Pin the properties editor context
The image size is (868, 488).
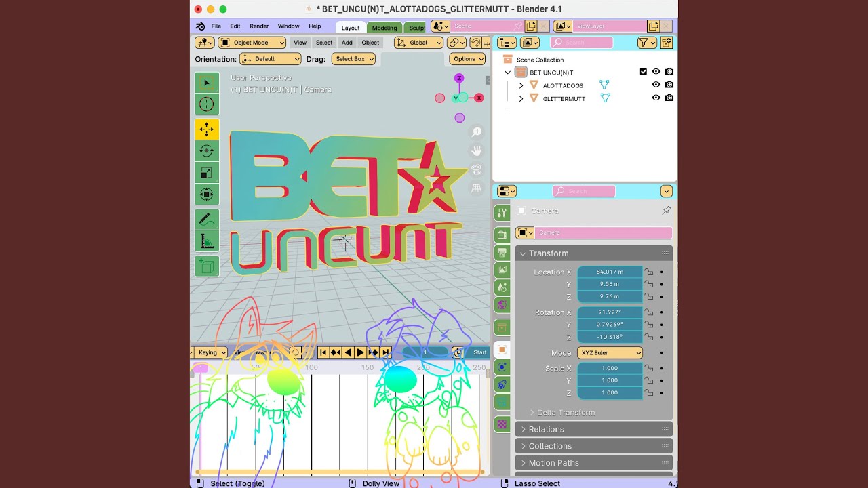[667, 211]
